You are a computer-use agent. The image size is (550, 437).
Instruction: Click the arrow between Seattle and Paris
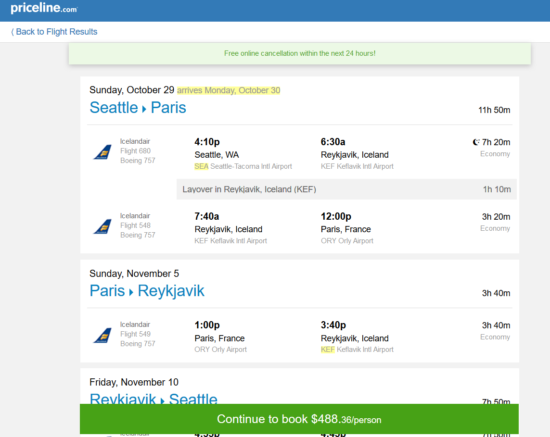click(144, 109)
